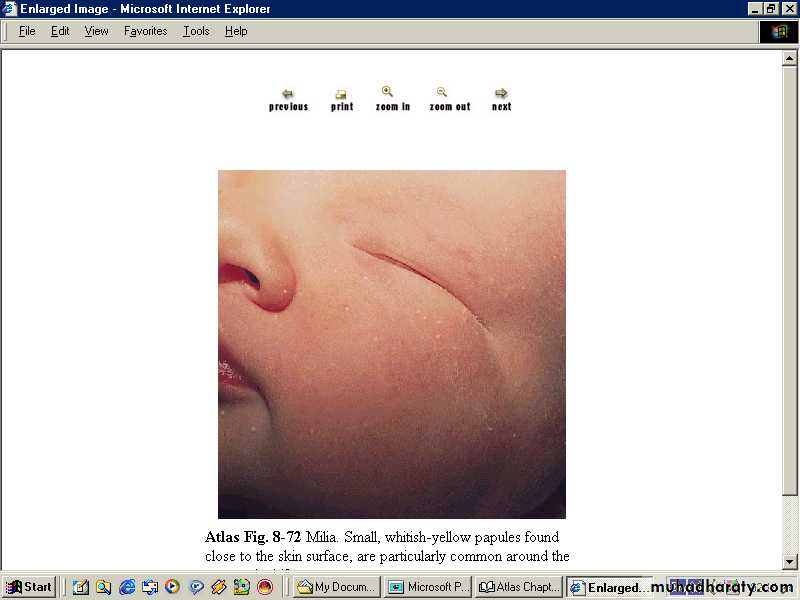Screen dimensions: 800x600
Task: Click the zoom in magnifier icon
Action: (x=388, y=92)
